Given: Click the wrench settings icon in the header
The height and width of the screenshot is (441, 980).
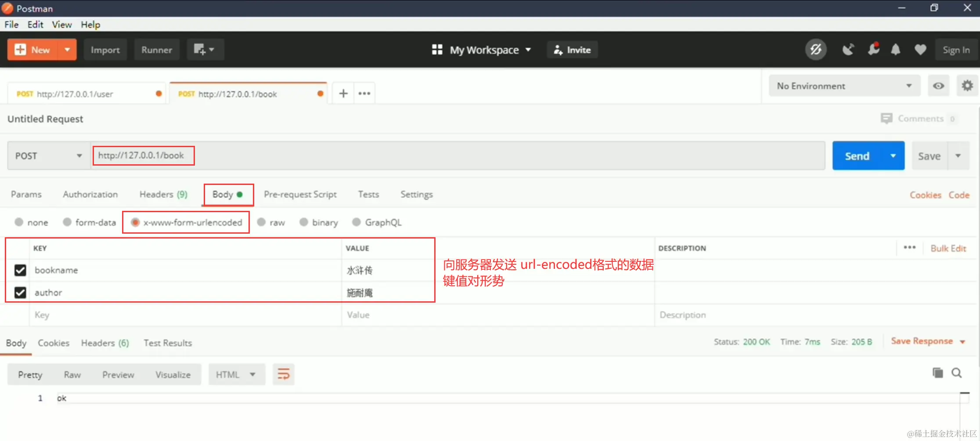Looking at the screenshot, I should coord(873,49).
